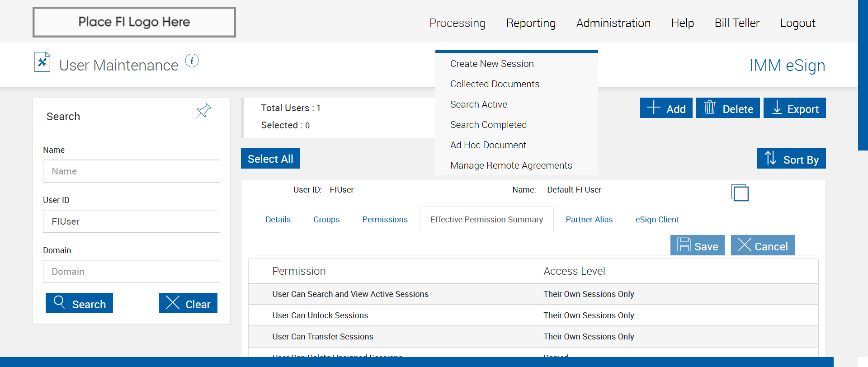Viewport: 868px width, 367px height.
Task: Choose Create New Session from menu
Action: 492,64
